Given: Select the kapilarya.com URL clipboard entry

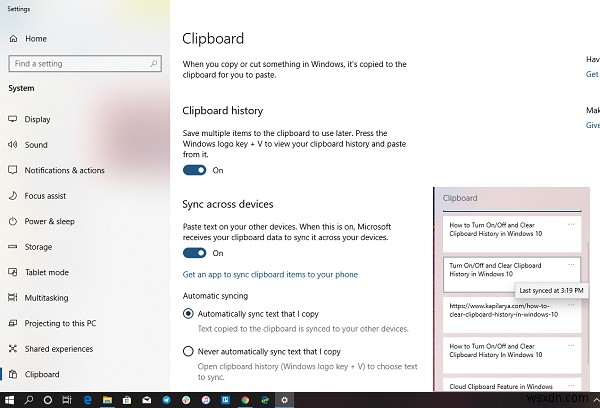Looking at the screenshot, I should pyautogui.click(x=512, y=315).
